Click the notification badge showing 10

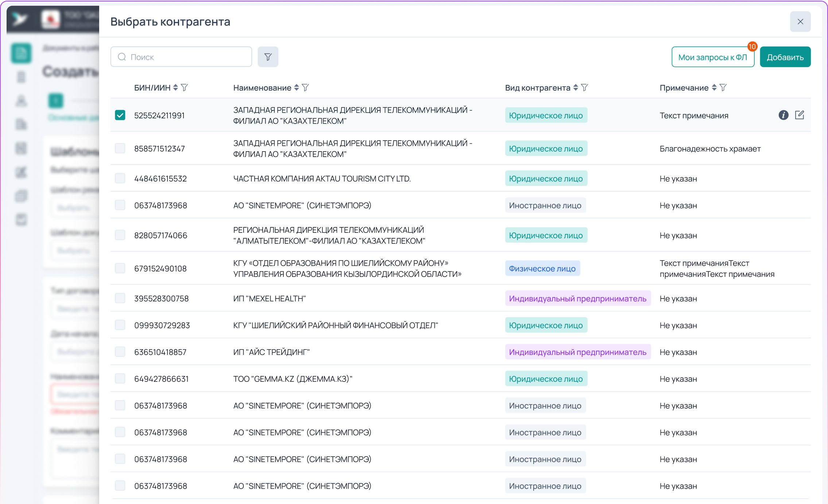[752, 47]
